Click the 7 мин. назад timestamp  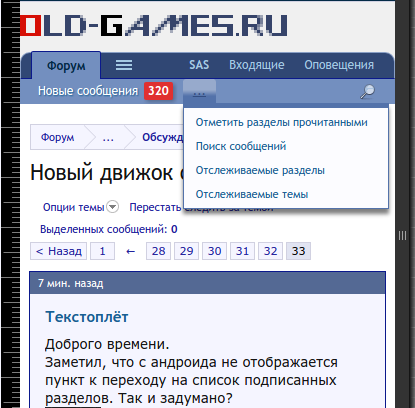pos(71,283)
